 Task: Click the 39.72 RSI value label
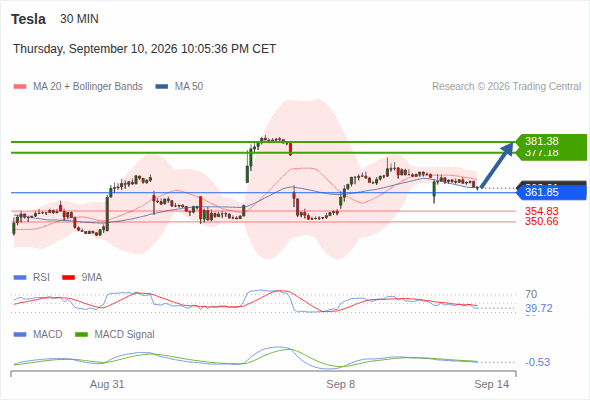click(539, 309)
